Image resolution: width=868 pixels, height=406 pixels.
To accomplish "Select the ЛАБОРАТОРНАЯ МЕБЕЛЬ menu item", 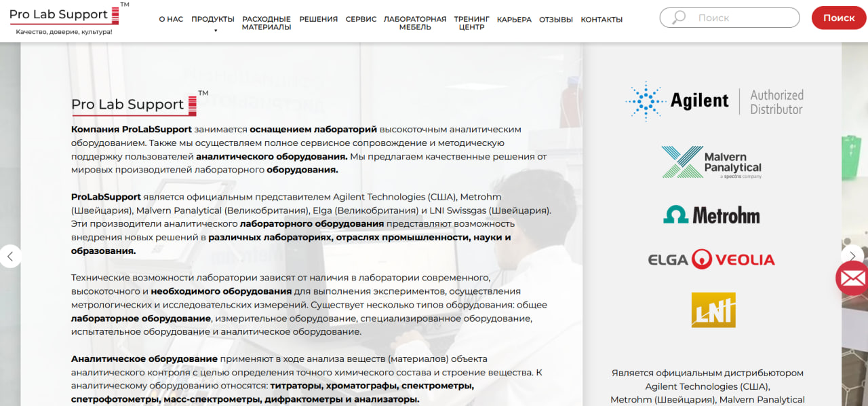I will 415,23.
